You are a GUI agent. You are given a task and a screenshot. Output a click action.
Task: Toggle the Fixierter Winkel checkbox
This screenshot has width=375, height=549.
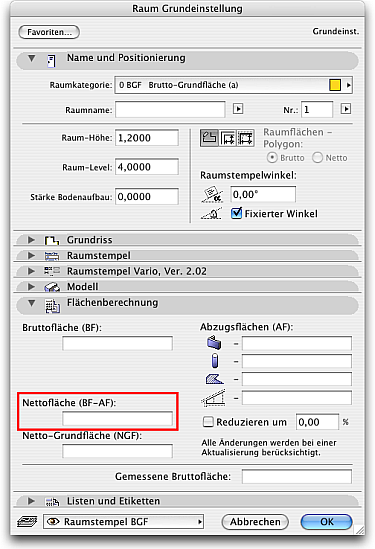[237, 213]
